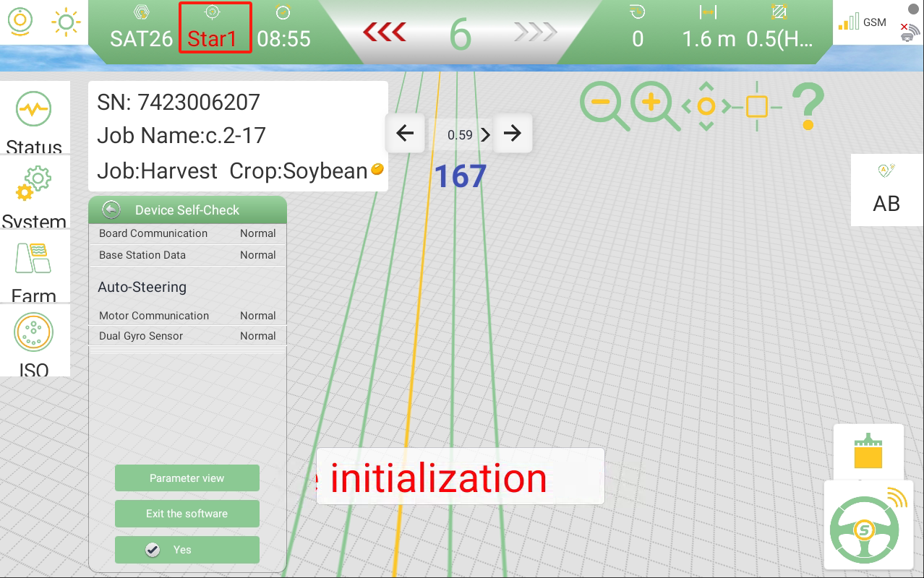
Task: Open the System settings menu
Action: click(35, 194)
